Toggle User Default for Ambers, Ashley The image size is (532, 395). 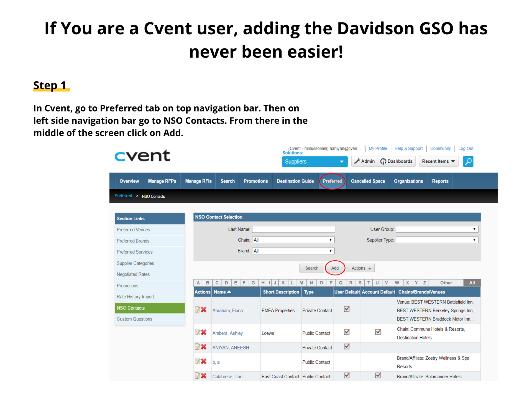[347, 332]
